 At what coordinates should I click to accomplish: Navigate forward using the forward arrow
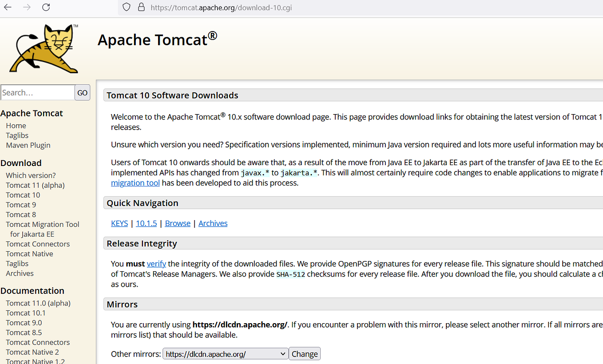point(26,7)
